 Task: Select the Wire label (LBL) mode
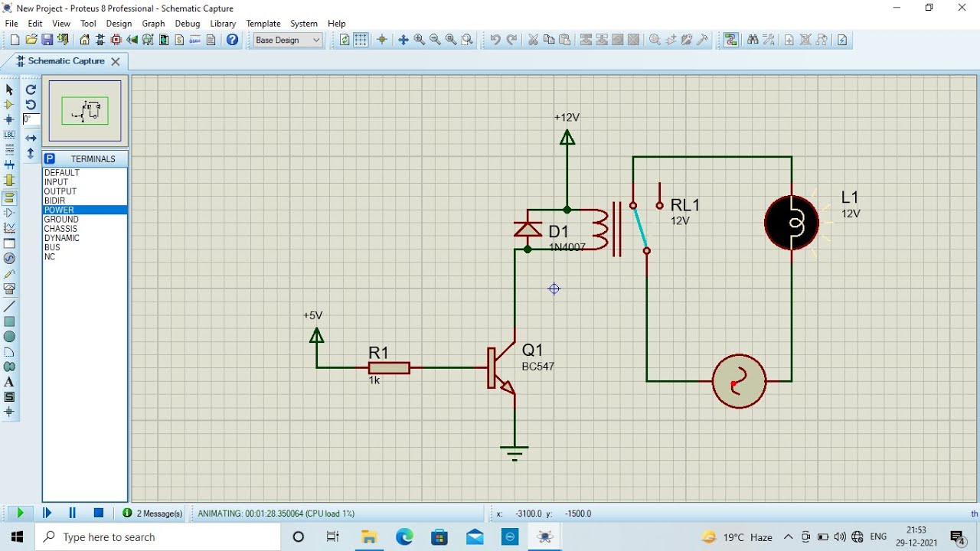pos(9,135)
